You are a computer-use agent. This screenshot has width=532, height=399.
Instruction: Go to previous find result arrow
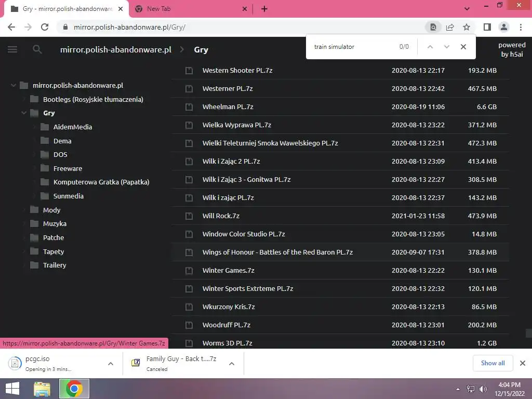pos(430,47)
